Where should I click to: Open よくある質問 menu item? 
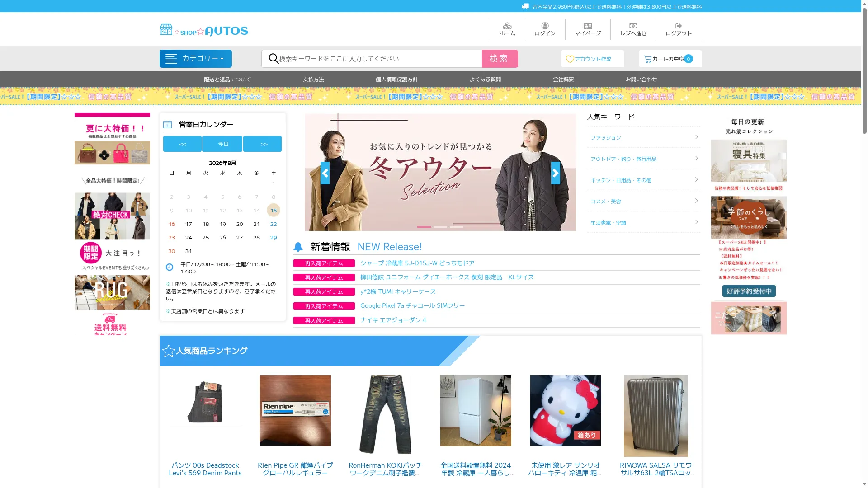485,80
